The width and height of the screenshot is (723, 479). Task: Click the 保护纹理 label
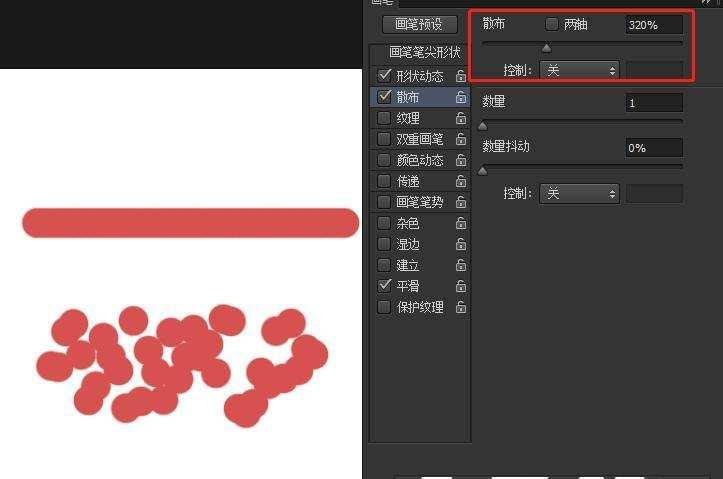(419, 307)
